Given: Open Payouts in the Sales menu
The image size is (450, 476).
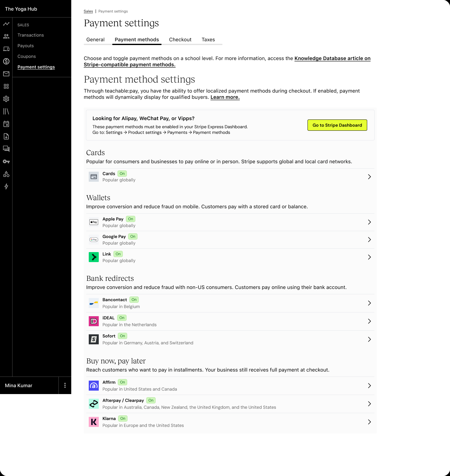Looking at the screenshot, I should 26,46.
